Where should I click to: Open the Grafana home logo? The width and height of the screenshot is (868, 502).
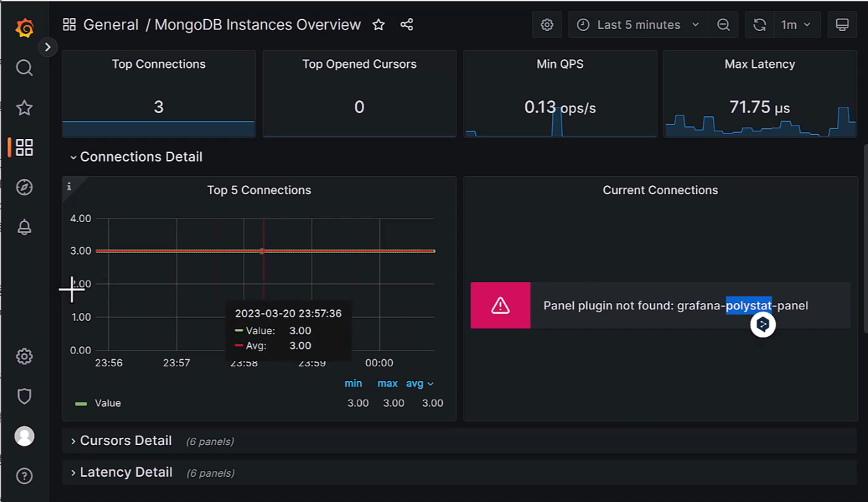coord(24,27)
